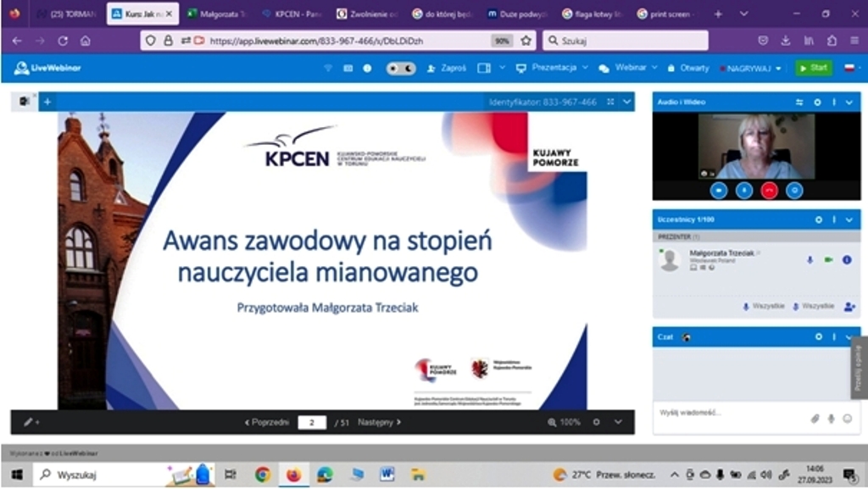The image size is (868, 489).
Task: Open Audio i Wideo settings gear
Action: 817,103
